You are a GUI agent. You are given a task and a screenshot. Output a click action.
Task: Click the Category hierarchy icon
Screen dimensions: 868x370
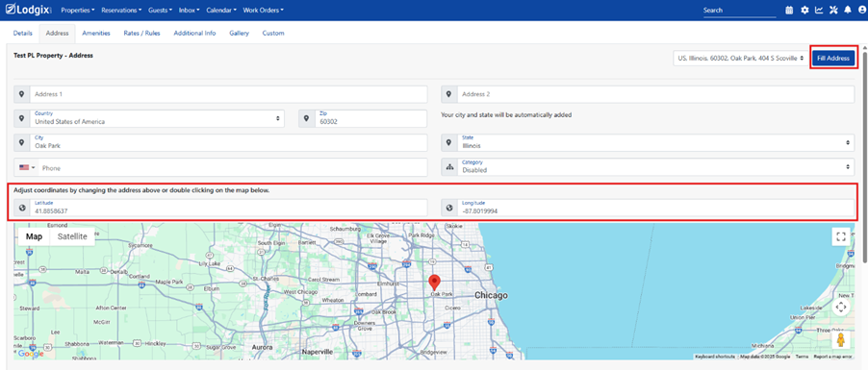tap(449, 167)
